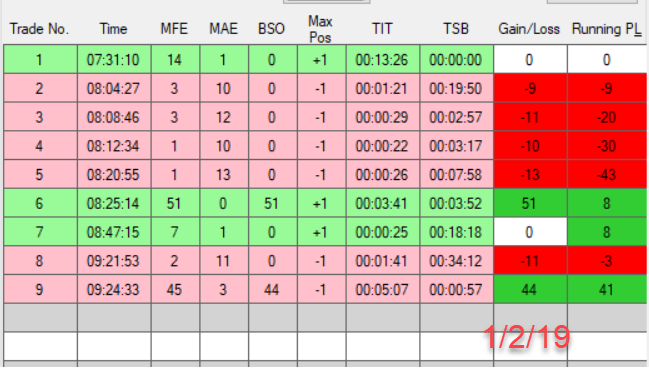The width and height of the screenshot is (649, 368).
Task: Click Running PL value -43
Action: tap(607, 174)
